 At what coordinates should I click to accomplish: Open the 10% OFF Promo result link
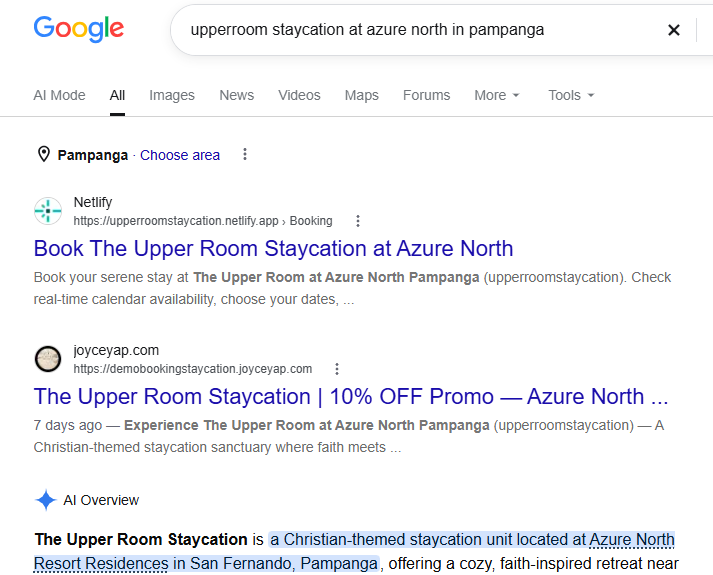tap(351, 396)
